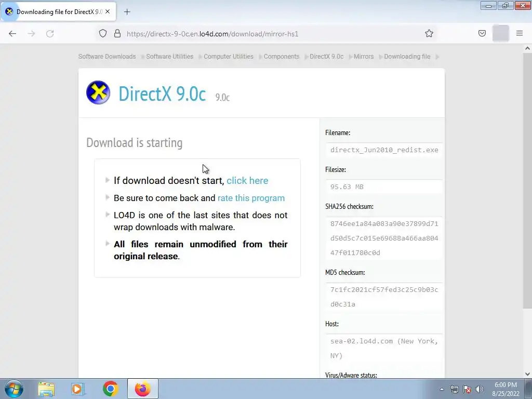Open the volume speaker icon
The image size is (532, 399).
point(480,389)
